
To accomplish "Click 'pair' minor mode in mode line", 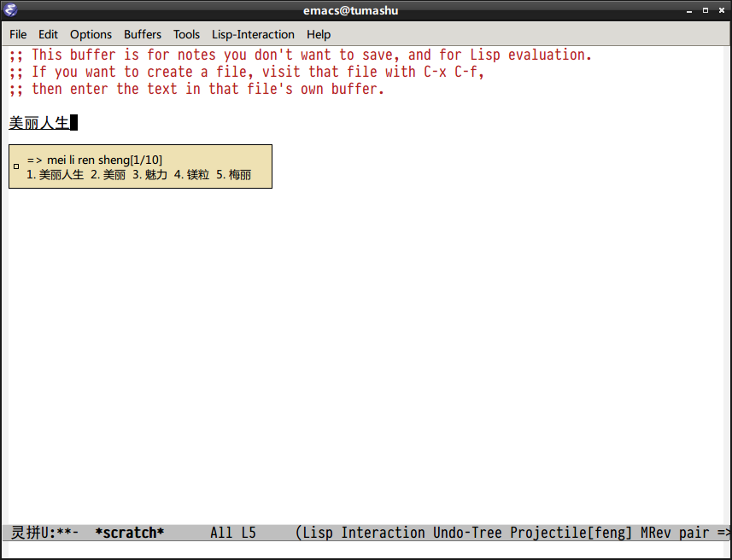I will coord(694,533).
